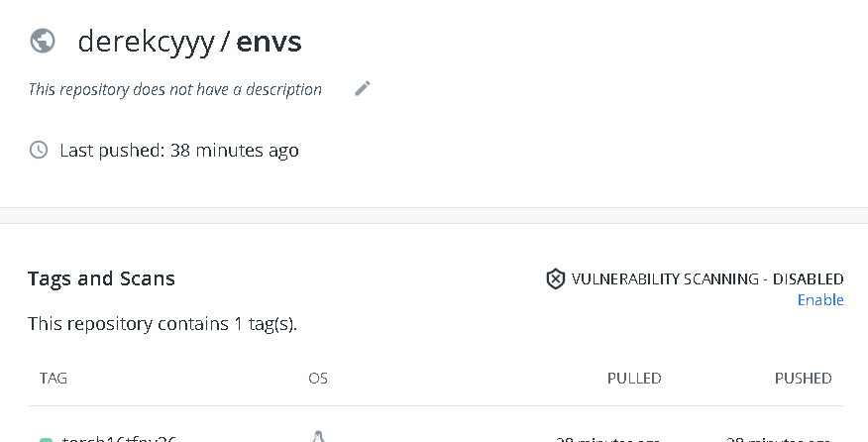Open the torch16tfpy36 tag entry
Image resolution: width=868 pixels, height=442 pixels.
pyautogui.click(x=119, y=438)
